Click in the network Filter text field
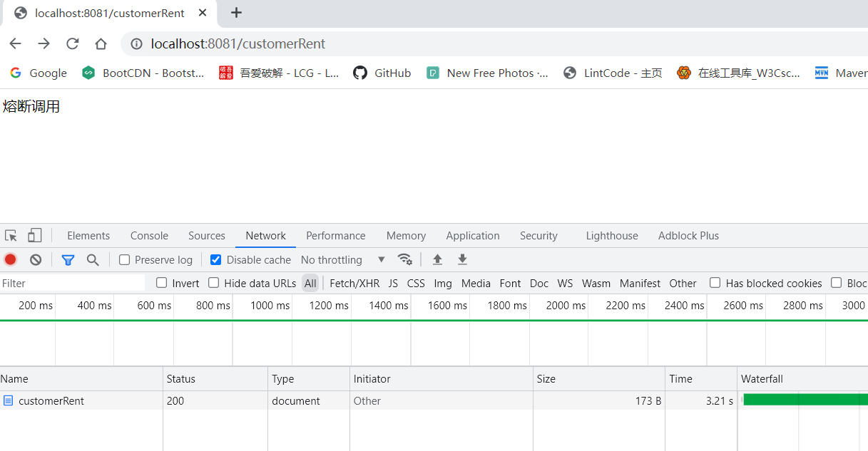Viewport: 868px width, 451px height. click(x=71, y=283)
